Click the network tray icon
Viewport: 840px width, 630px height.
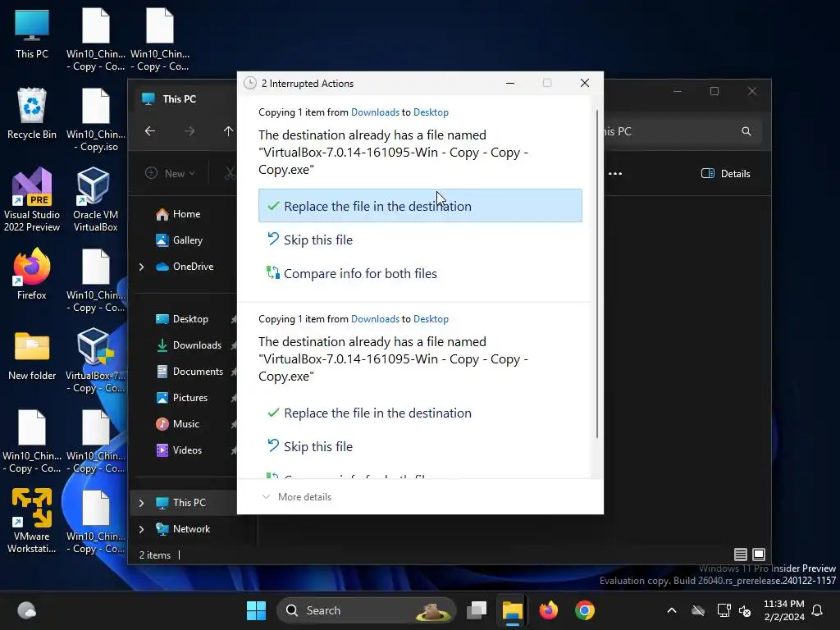[724, 610]
